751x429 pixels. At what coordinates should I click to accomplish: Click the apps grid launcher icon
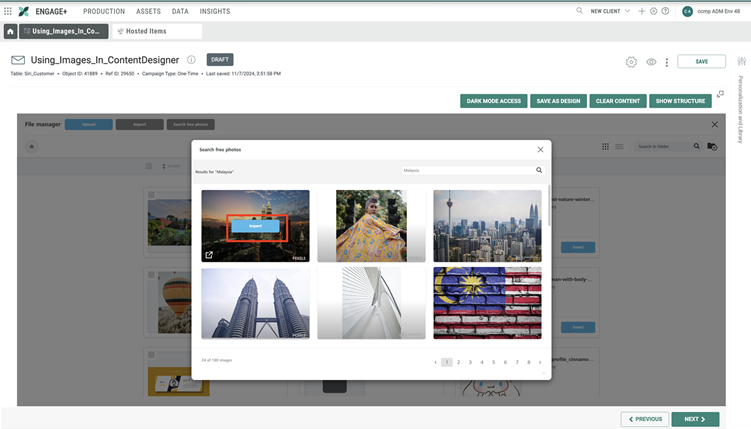[x=8, y=11]
